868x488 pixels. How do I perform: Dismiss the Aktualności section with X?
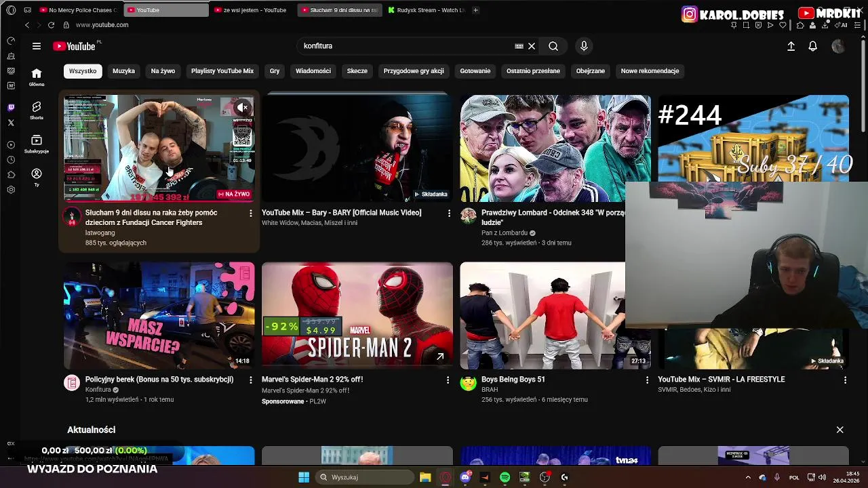point(840,430)
